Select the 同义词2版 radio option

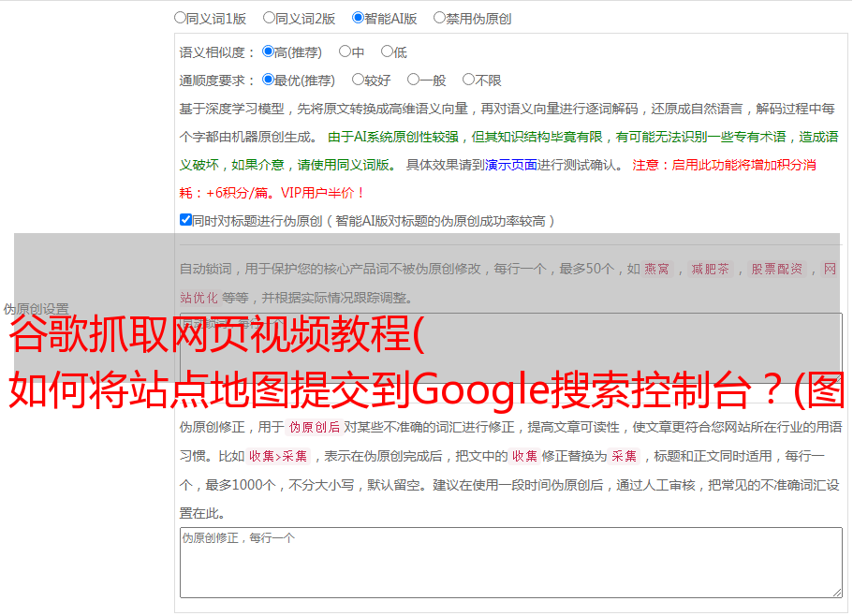tap(269, 18)
